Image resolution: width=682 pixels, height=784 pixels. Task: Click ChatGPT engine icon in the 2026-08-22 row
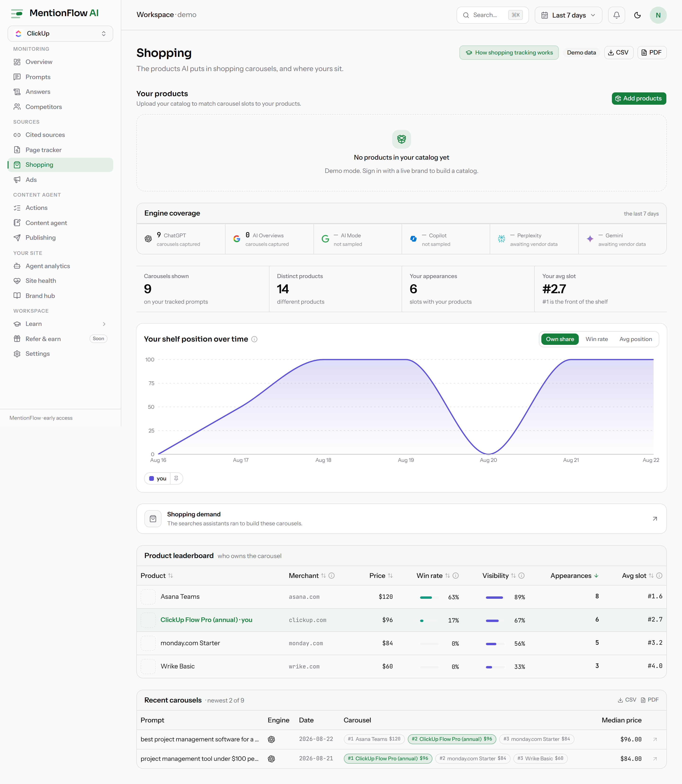(x=271, y=739)
